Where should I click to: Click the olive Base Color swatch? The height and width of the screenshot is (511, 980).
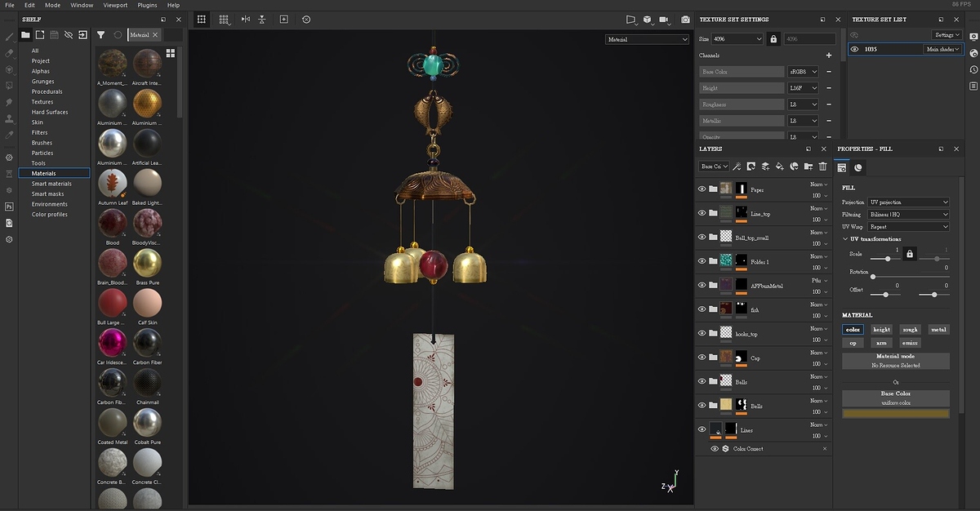point(896,414)
